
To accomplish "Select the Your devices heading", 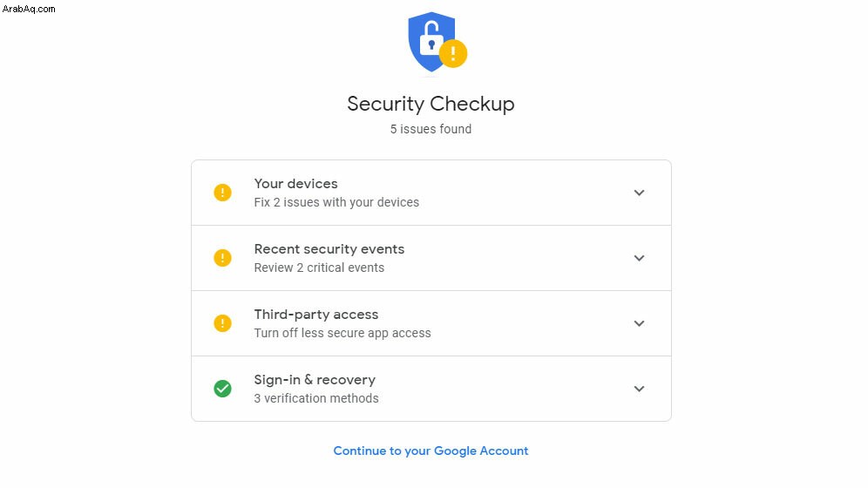I will pyautogui.click(x=295, y=184).
